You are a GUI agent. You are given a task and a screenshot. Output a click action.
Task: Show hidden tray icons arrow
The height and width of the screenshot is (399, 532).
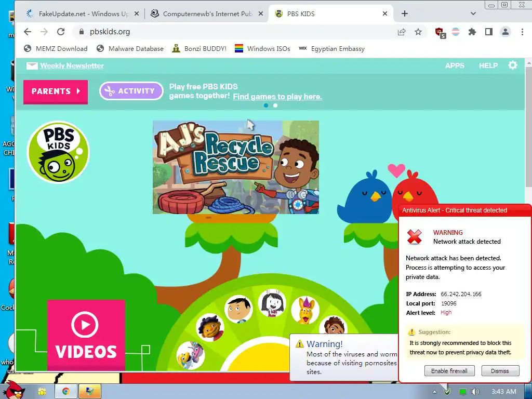click(x=434, y=392)
